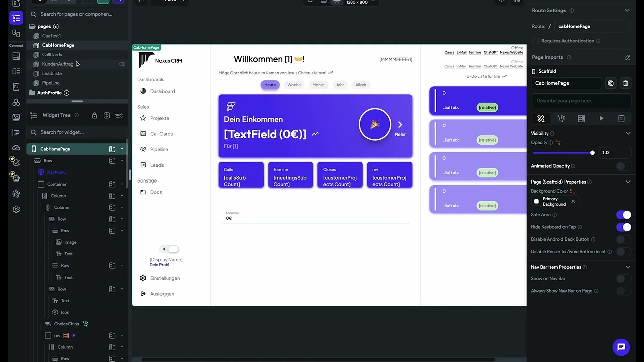Click expand-all icon in Widget Tree header
Viewport: 644px width, 362px height.
click(107, 115)
